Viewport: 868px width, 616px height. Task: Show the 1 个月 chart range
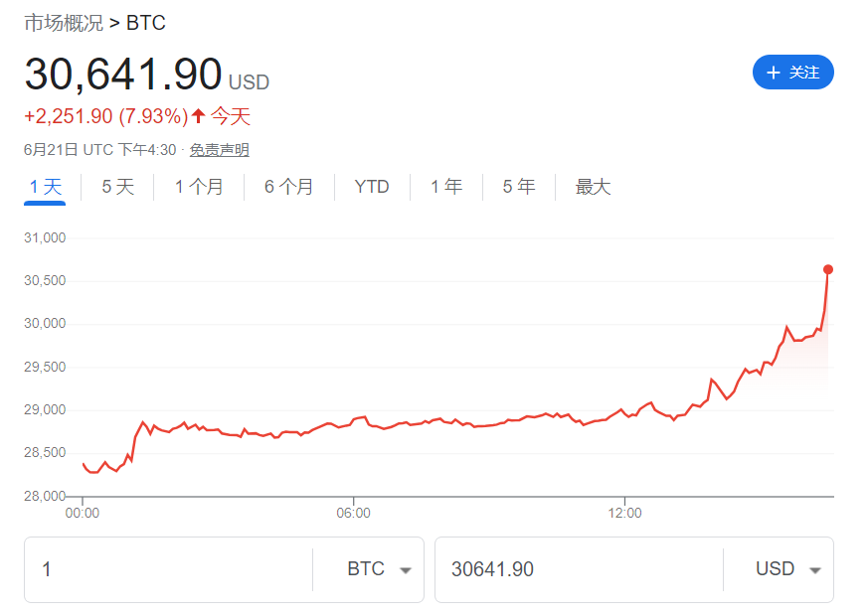click(x=199, y=187)
